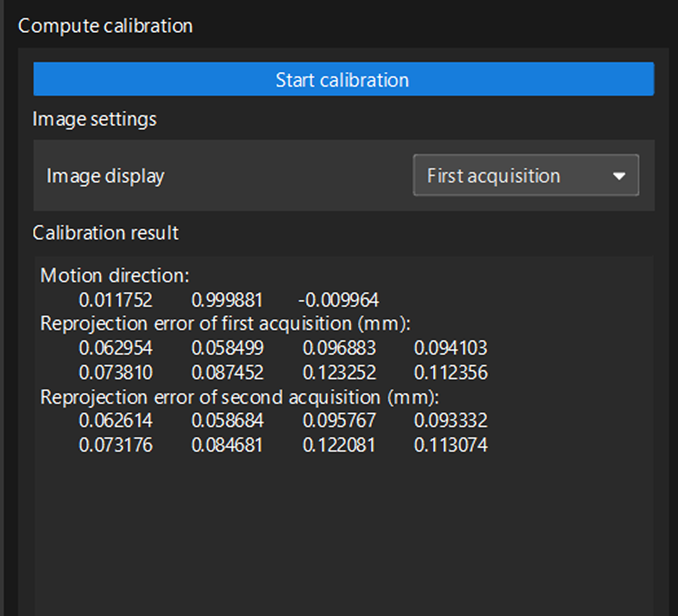
Task: Click the dropdown arrow beside First acquisition
Action: [x=619, y=176]
